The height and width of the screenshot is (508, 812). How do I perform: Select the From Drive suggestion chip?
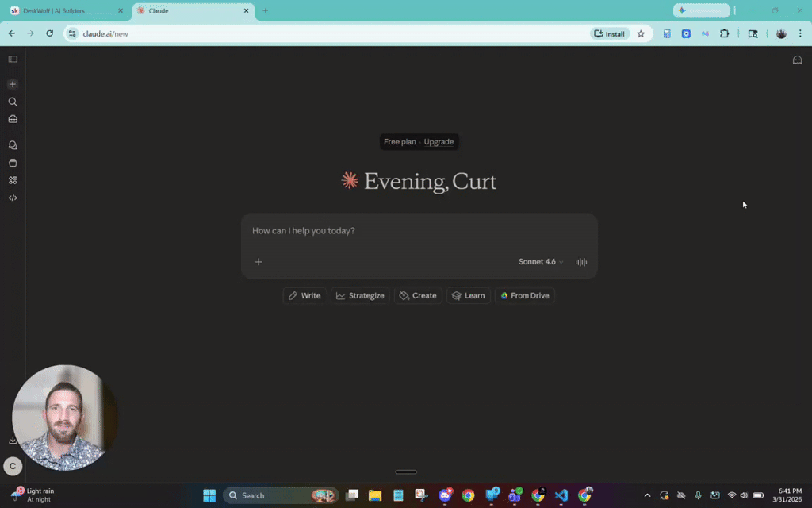click(x=525, y=295)
